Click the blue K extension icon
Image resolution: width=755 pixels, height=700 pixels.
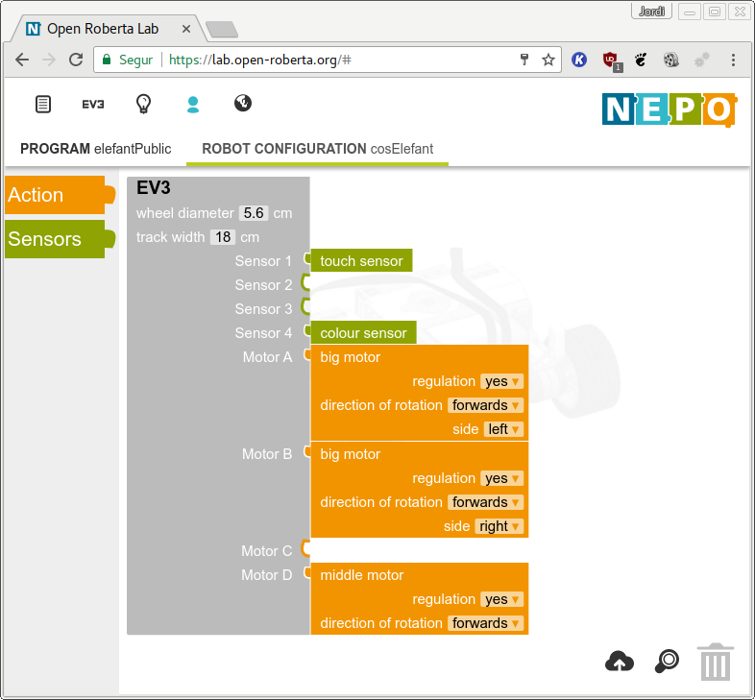(579, 60)
